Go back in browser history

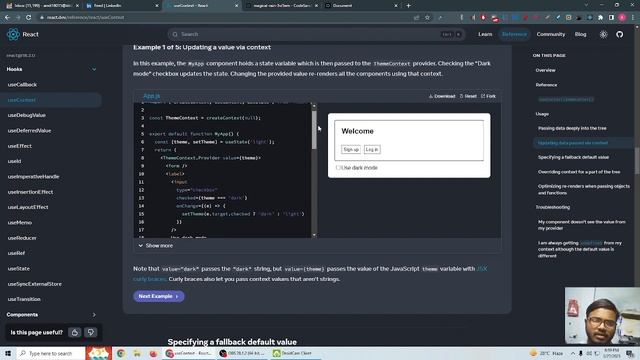[7, 18]
